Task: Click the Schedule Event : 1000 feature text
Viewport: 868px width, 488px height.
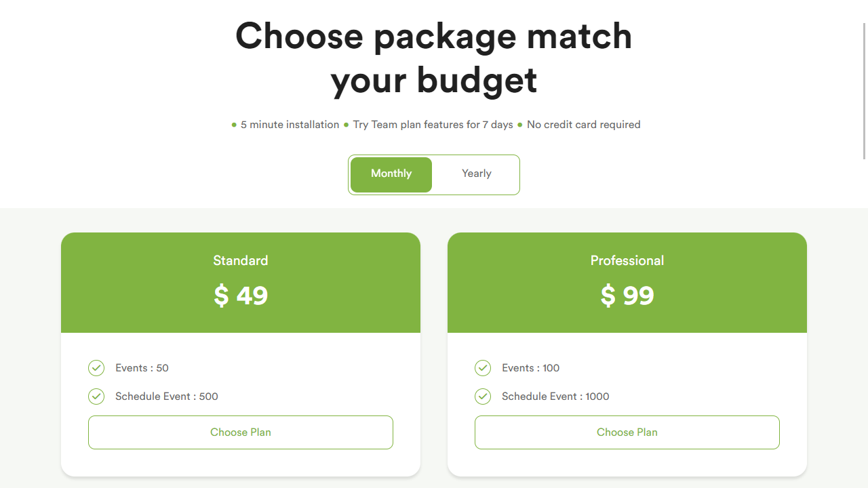Action: (555, 396)
